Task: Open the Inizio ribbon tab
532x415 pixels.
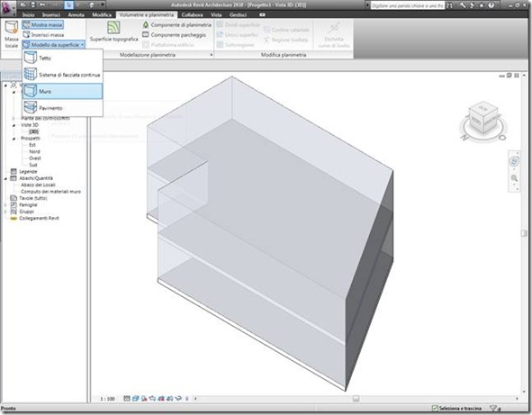Action: pyautogui.click(x=29, y=15)
